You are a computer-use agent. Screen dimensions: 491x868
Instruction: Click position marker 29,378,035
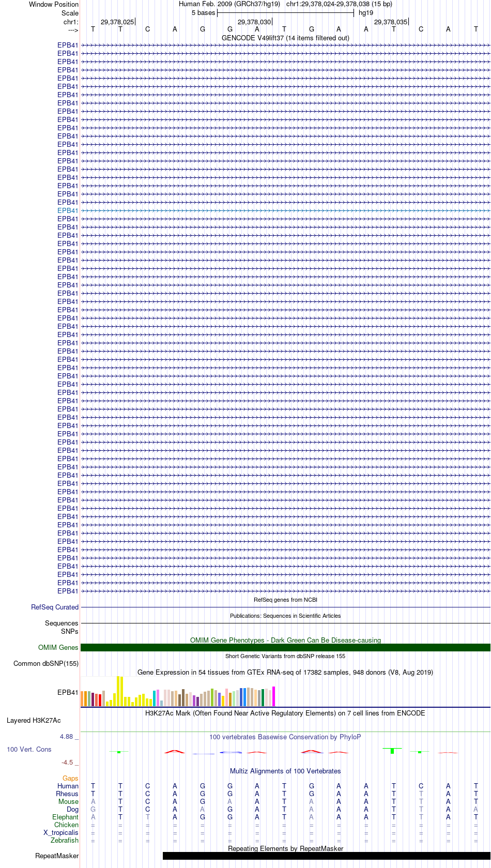click(x=391, y=22)
